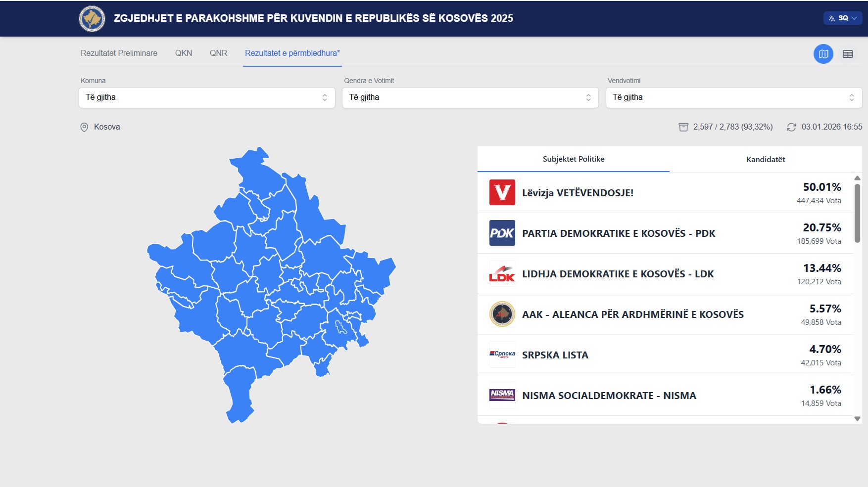
Task: Select the Subjektet Politike tab
Action: click(x=573, y=159)
